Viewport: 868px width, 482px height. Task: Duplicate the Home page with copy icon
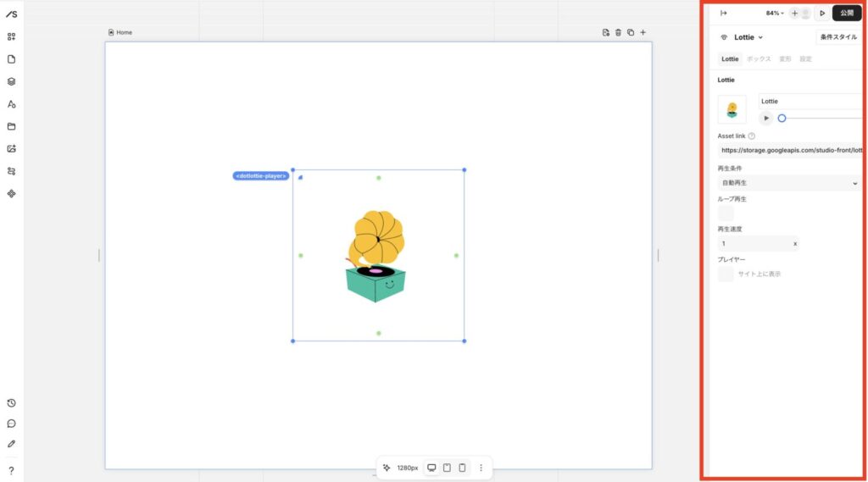point(631,32)
